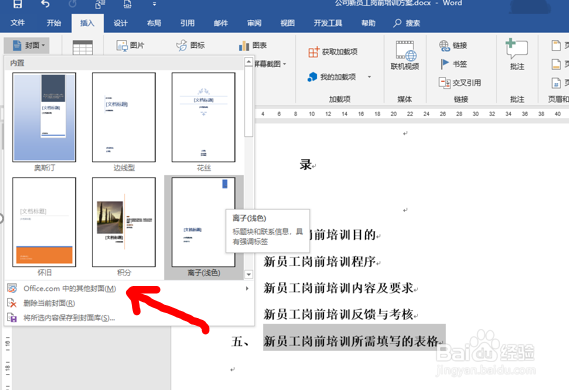
Task: Toggle the 封面 cover page dropdown
Action: 27,45
